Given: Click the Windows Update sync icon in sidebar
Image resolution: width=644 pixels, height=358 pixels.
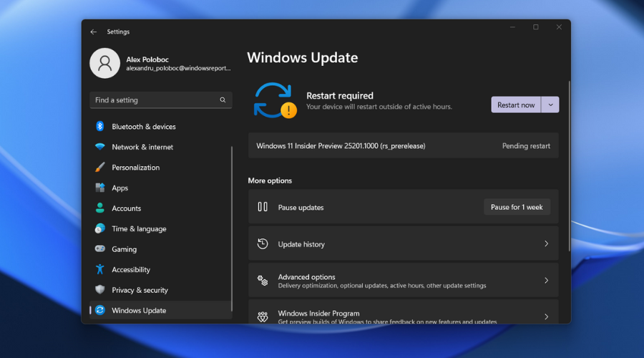Looking at the screenshot, I should [99, 310].
